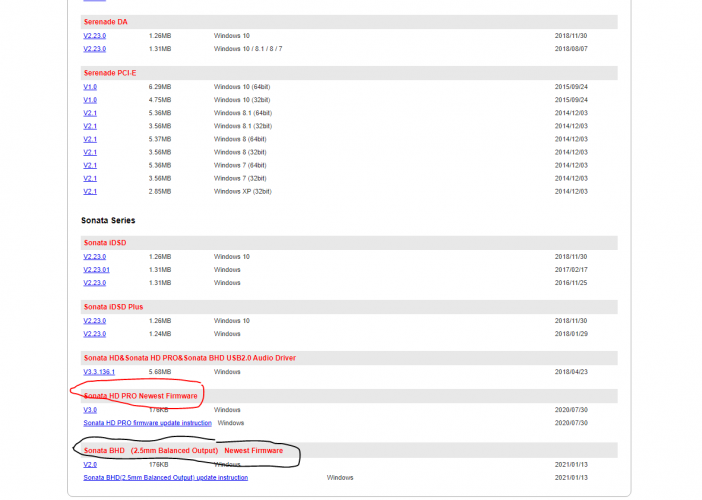Download Serenade PCI-E V1.0 Windows 10 (64bit)
Viewport: 702px width, 500px height.
[x=90, y=87]
